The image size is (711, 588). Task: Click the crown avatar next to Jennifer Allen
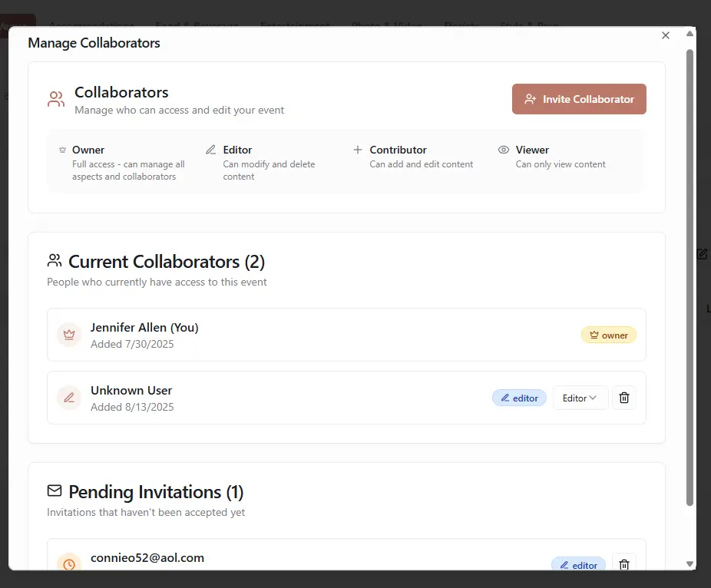pyautogui.click(x=69, y=335)
